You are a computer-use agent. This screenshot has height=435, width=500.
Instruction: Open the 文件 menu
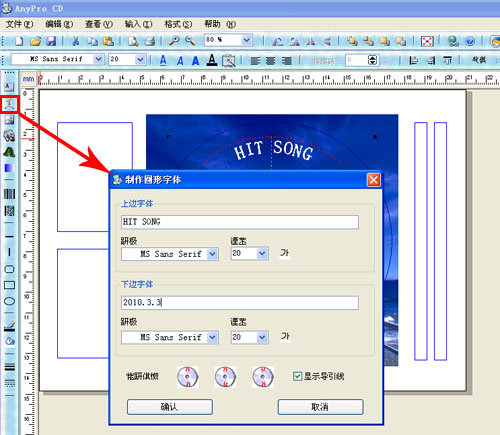pos(20,24)
